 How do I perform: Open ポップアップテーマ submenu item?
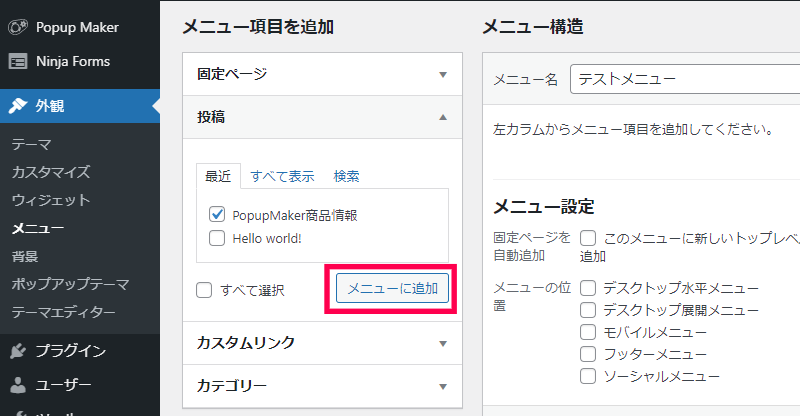click(70, 284)
